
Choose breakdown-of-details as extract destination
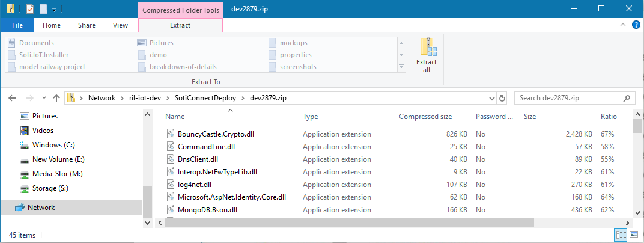pos(183,67)
